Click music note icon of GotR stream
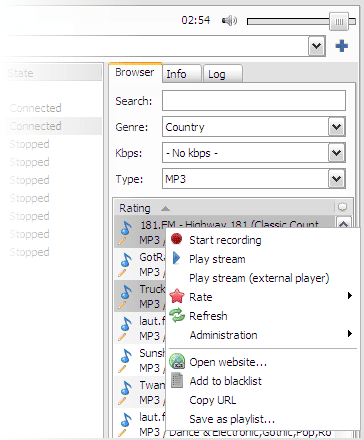 (126, 260)
